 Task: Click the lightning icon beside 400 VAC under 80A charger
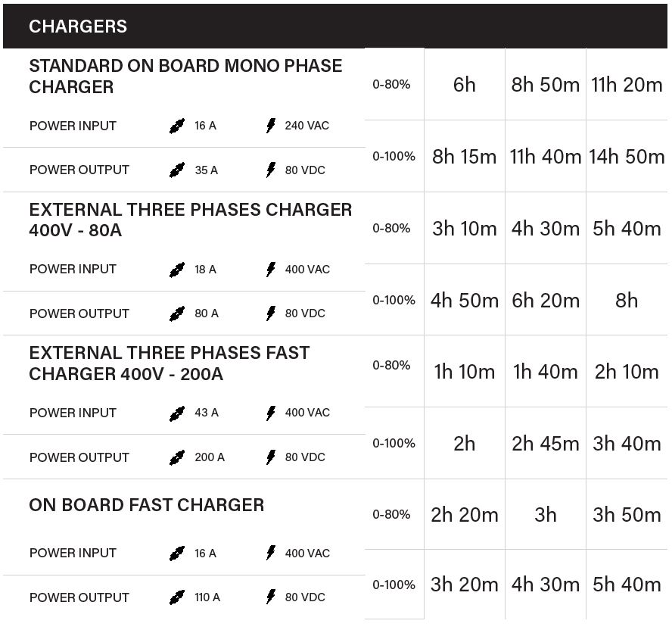point(270,270)
